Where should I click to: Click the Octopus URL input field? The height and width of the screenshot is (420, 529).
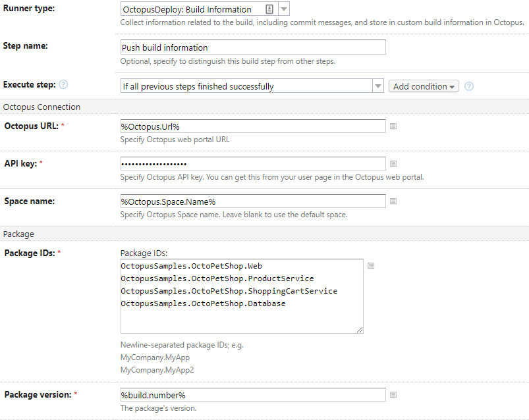(253, 126)
